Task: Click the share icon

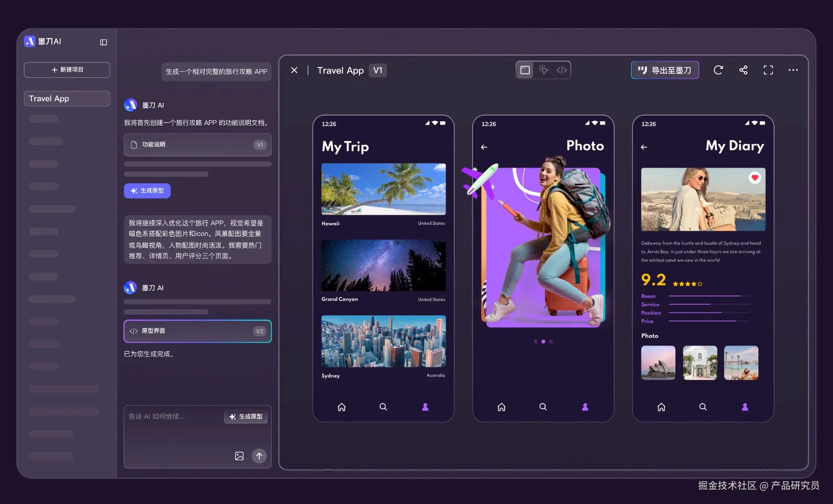Action: click(743, 70)
